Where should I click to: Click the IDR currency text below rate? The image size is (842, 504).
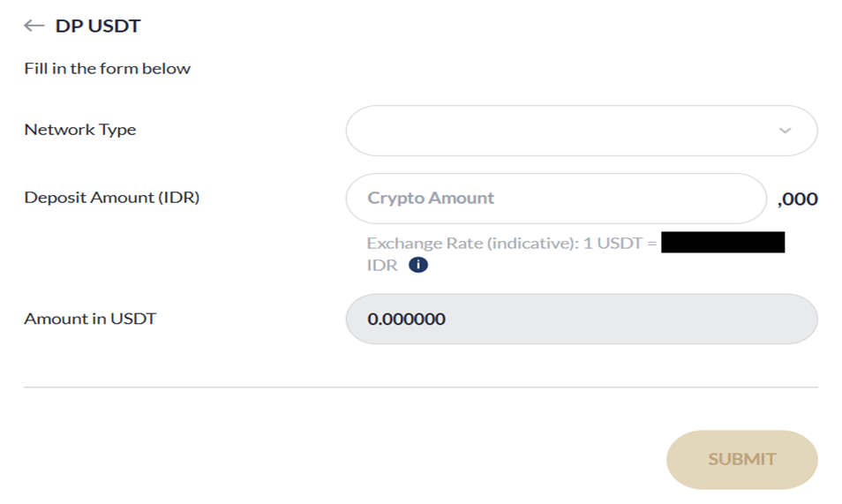click(382, 266)
